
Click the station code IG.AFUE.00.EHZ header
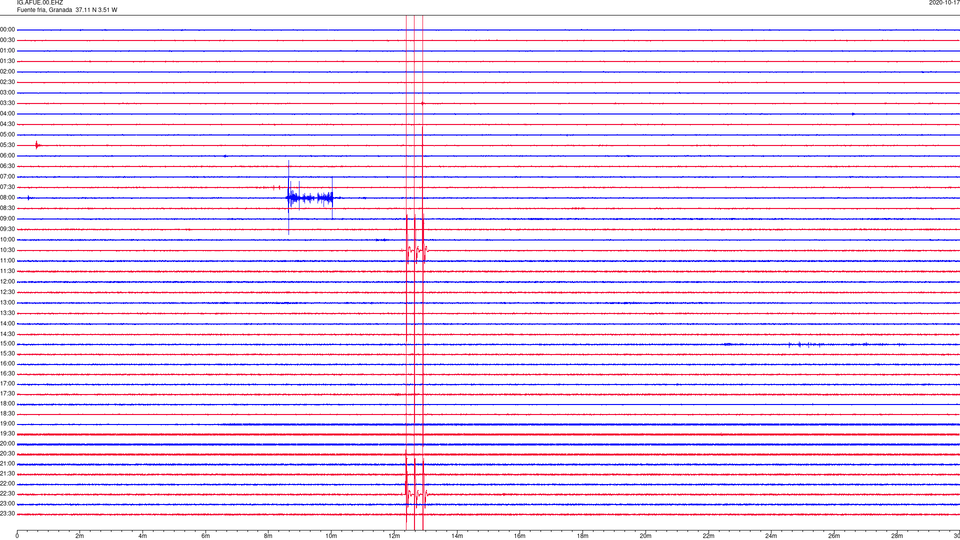click(39, 3)
